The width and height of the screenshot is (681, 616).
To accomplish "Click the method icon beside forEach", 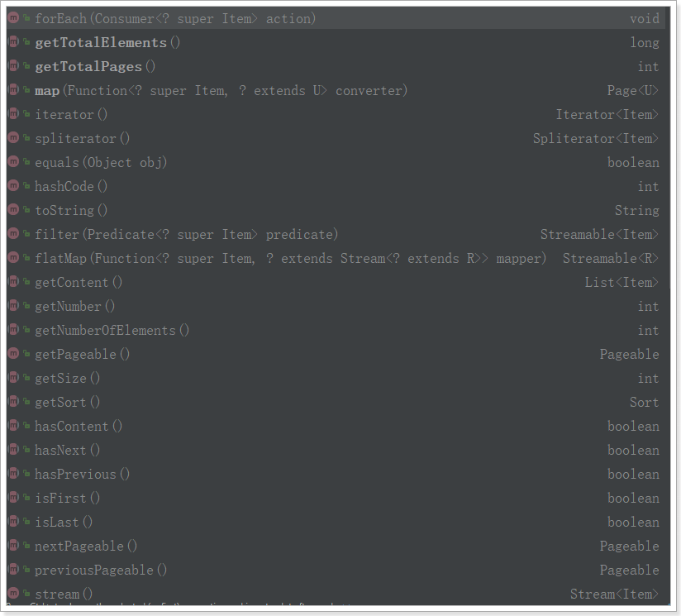I will coord(14,18).
